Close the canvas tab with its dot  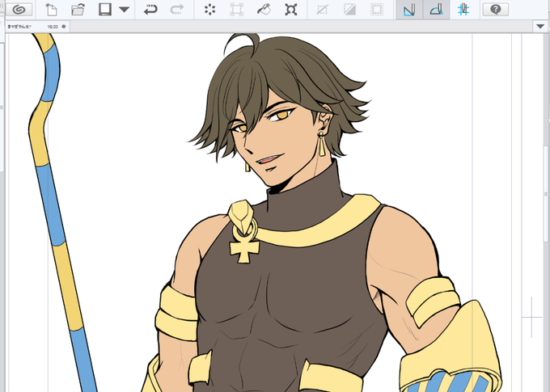[63, 27]
